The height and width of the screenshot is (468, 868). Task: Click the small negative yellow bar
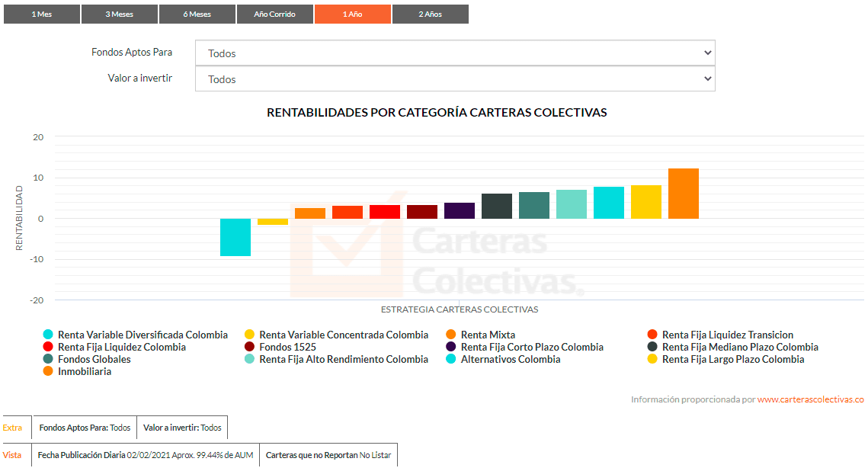(x=273, y=222)
